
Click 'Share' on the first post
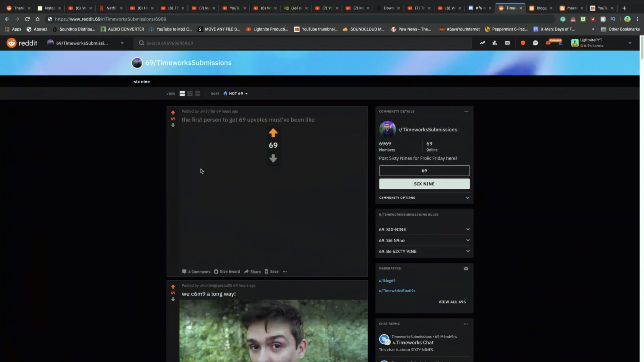tap(252, 271)
